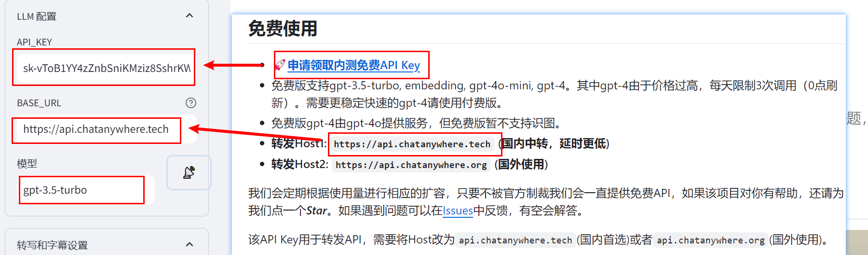Viewport: 868px width, 255px height.
Task: Open the Issues link in the paragraph
Action: (x=458, y=211)
